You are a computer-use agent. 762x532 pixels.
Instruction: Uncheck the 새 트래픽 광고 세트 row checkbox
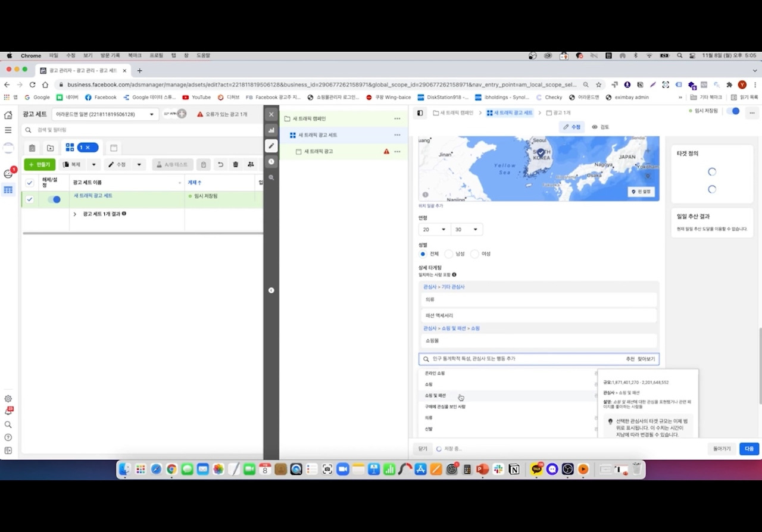30,199
